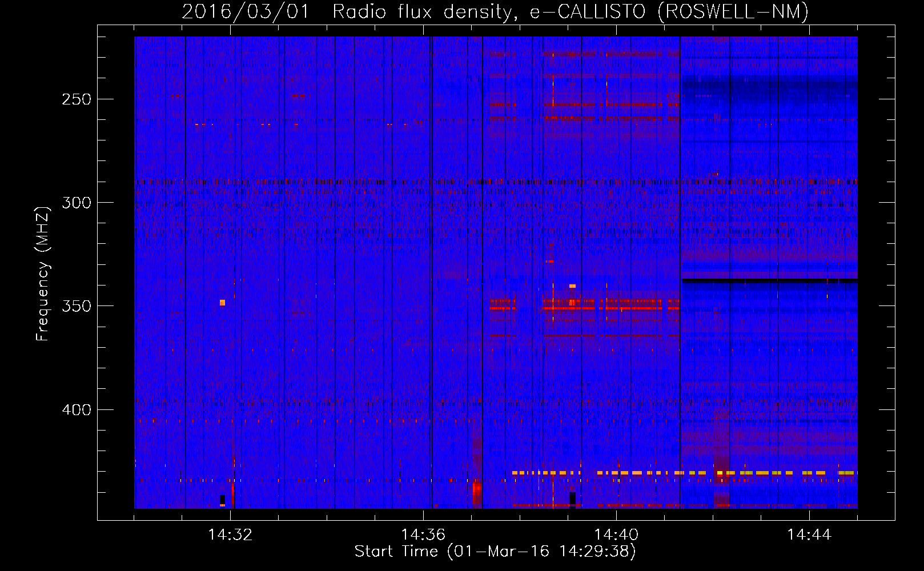This screenshot has height=571, width=924.
Task: Click the 250 frequency axis label
Action: 77,99
